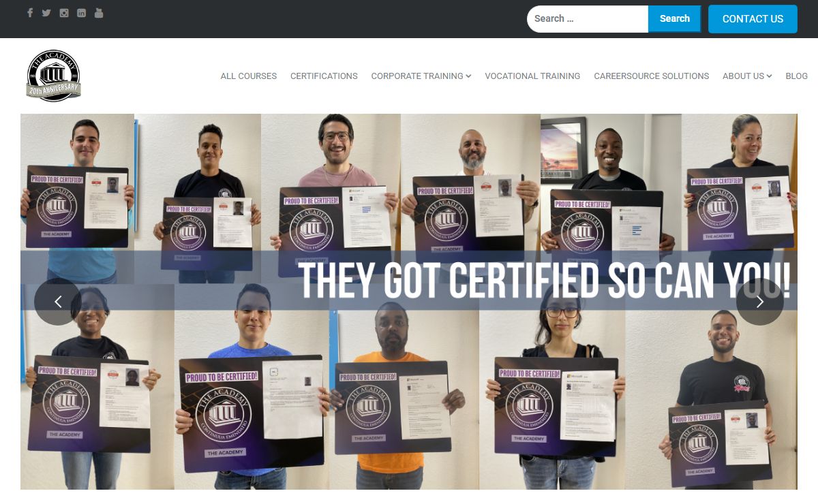Click The Academy 20th Anniversary logo
The height and width of the screenshot is (504, 818).
coord(54,76)
